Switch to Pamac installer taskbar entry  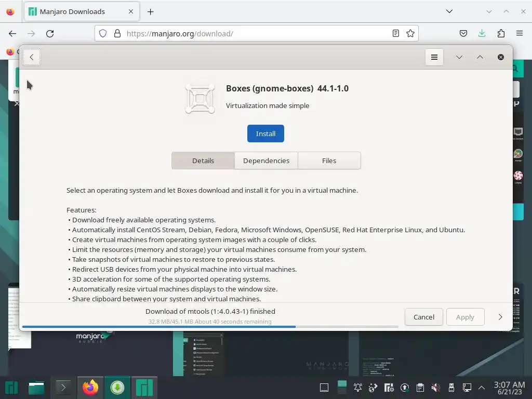coord(117,388)
